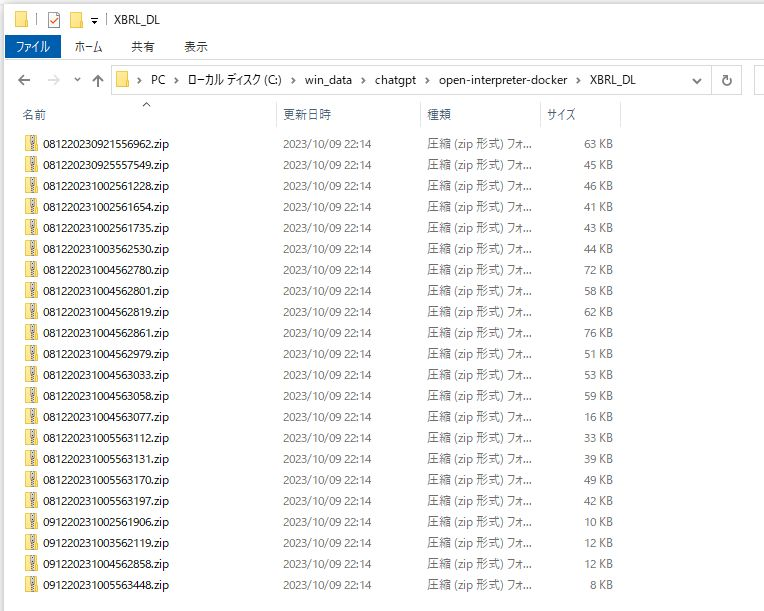Click zip icon of 091220231003562119.zip
764x611 pixels.
31,541
